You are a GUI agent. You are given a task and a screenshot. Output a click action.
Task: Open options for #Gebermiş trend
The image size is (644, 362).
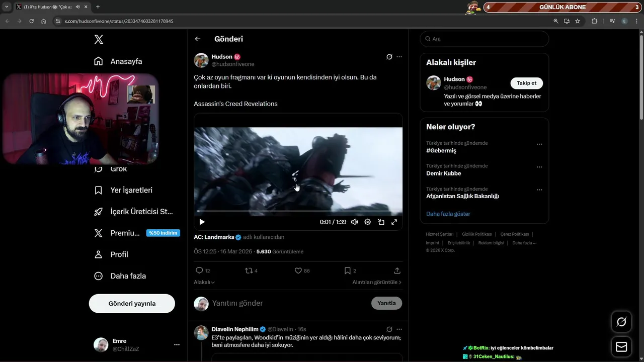coord(539,144)
